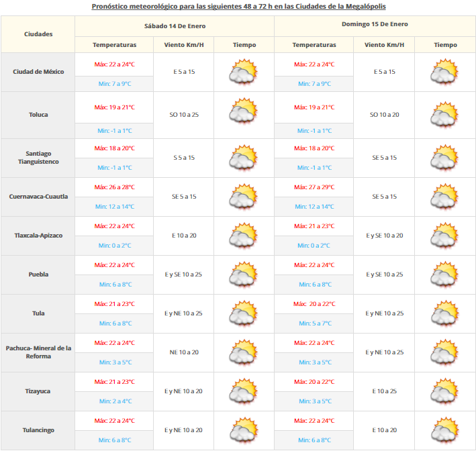Click Puebla Saturday weather icon
This screenshot has width=476, height=453.
244,274
